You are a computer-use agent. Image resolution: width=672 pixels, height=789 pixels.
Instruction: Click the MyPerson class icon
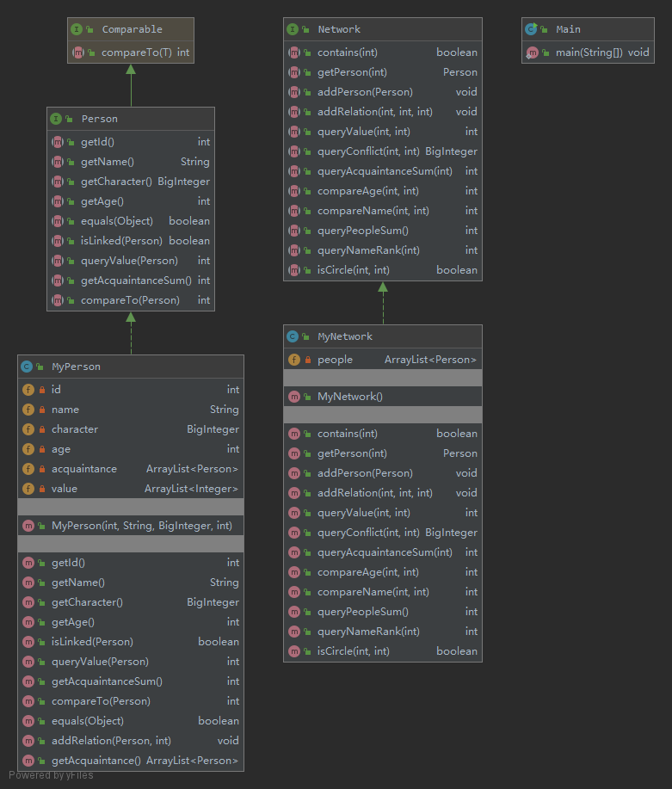[x=27, y=367]
